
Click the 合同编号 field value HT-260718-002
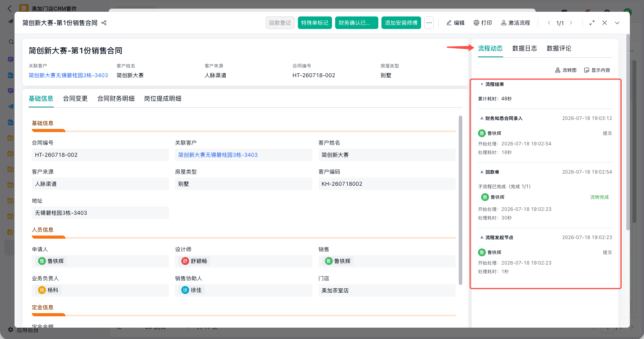(100, 155)
